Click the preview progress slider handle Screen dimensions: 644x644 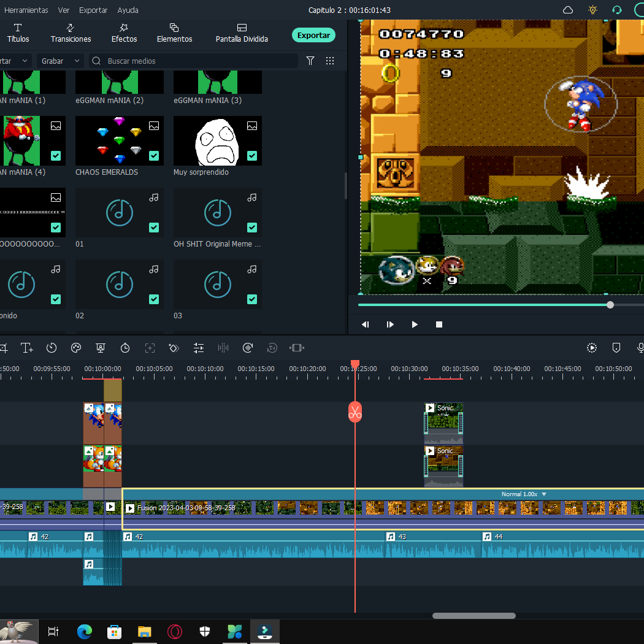point(610,305)
